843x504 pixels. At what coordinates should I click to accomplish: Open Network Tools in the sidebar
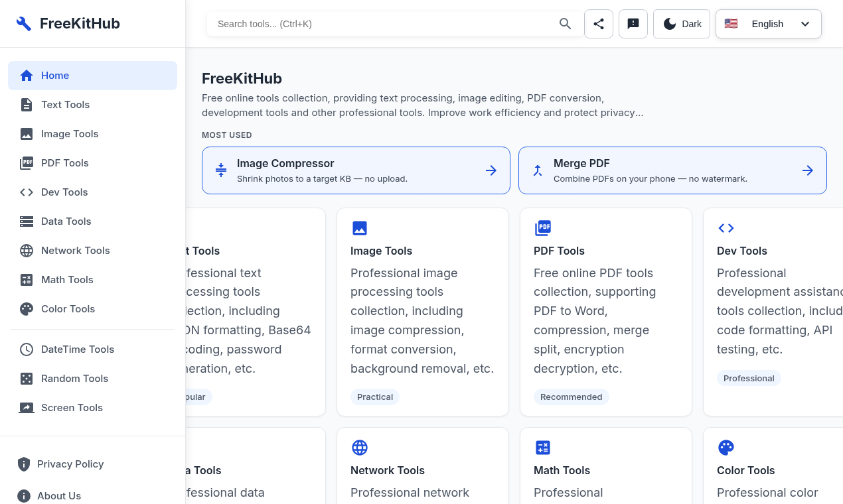point(93,251)
